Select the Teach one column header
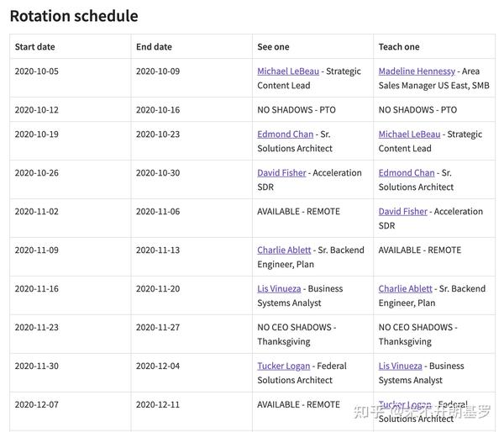The image size is (504, 432). (399, 47)
